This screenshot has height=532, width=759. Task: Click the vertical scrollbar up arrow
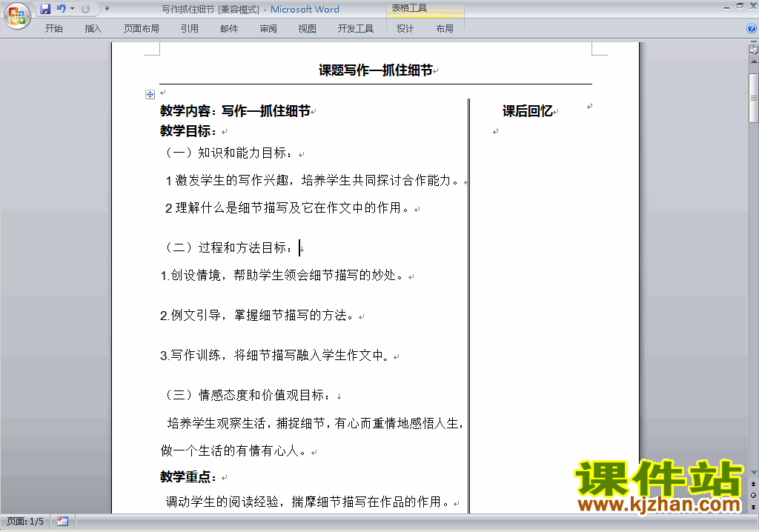coord(754,61)
